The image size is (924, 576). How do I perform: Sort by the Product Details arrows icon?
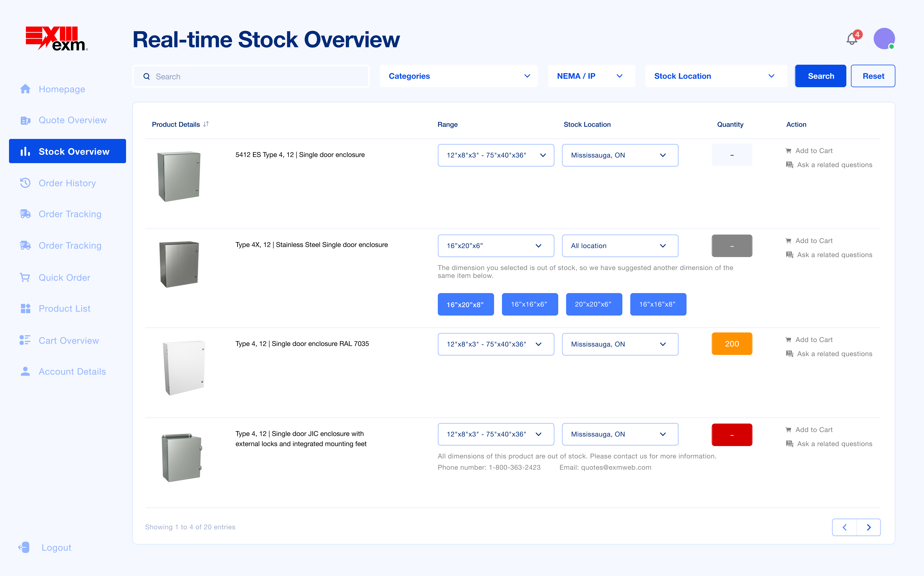tap(206, 124)
